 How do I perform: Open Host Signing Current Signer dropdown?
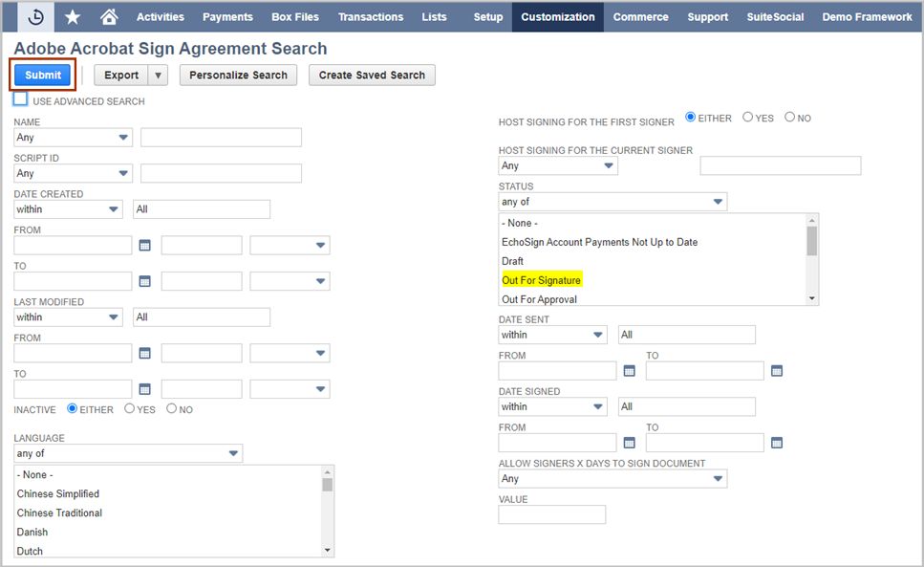point(558,165)
